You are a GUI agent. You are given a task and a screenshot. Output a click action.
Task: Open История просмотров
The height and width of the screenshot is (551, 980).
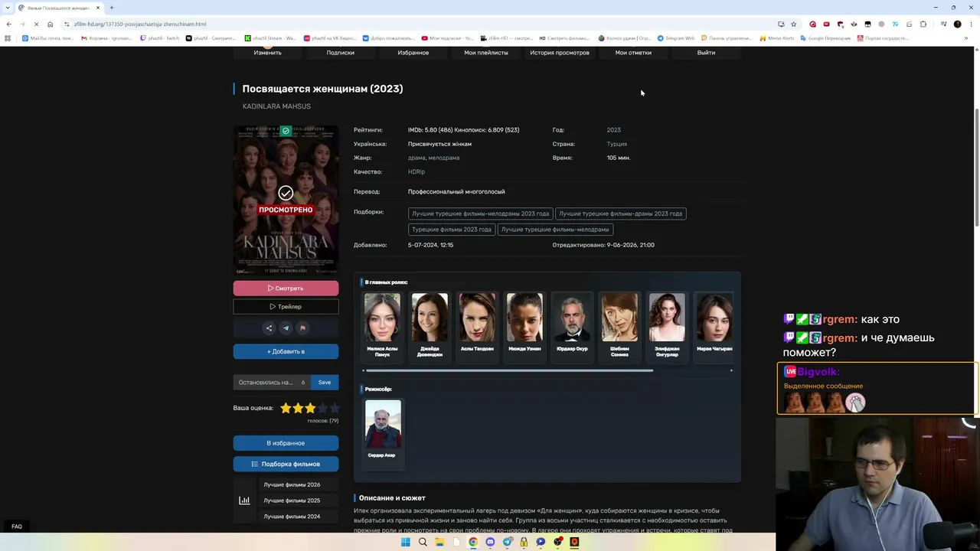point(560,53)
